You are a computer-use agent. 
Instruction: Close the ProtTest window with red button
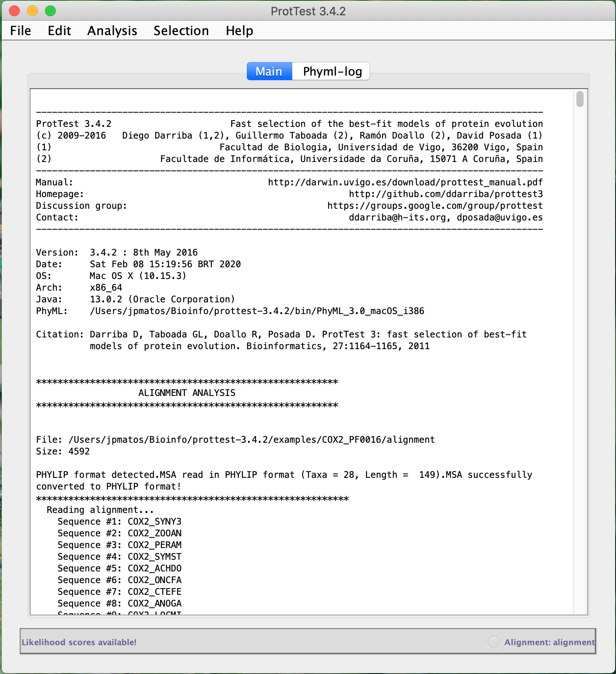(x=14, y=11)
